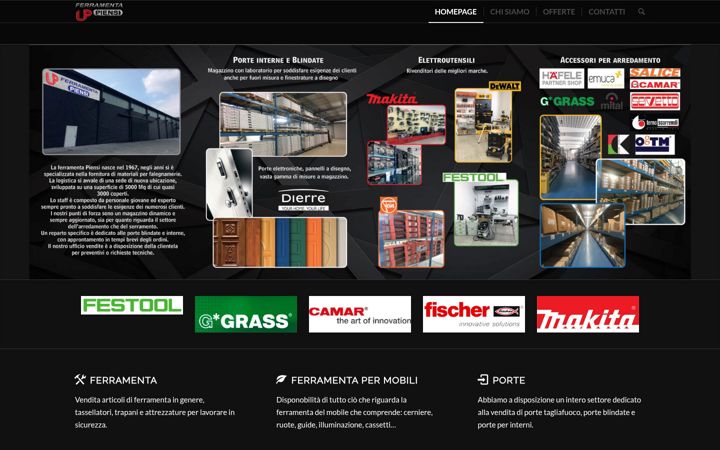
Task: Click the Dierre logo in doors section
Action: point(304,200)
